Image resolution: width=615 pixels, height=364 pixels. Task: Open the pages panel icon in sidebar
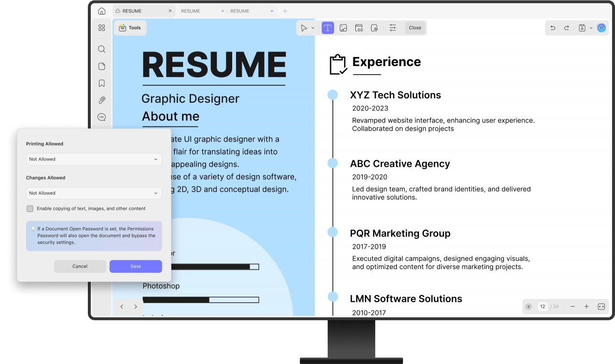pyautogui.click(x=101, y=66)
